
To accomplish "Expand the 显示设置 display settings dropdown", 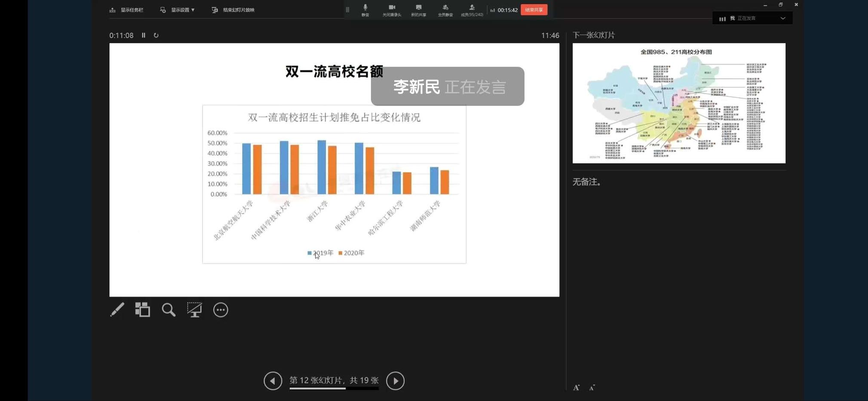I will coord(178,10).
